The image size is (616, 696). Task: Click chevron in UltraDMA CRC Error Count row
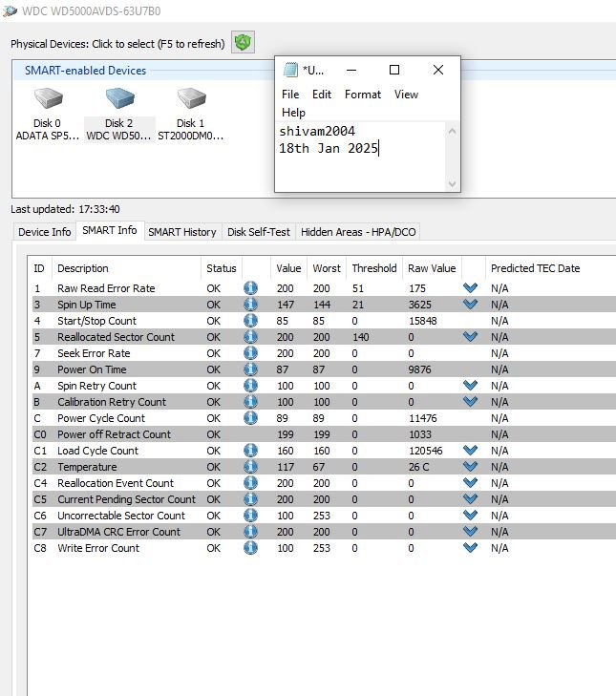click(470, 532)
